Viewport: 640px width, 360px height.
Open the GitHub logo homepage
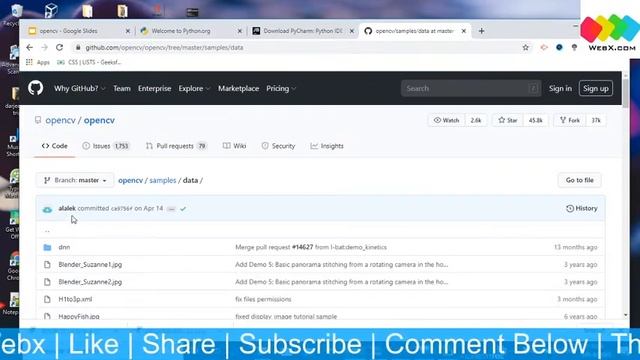point(36,88)
